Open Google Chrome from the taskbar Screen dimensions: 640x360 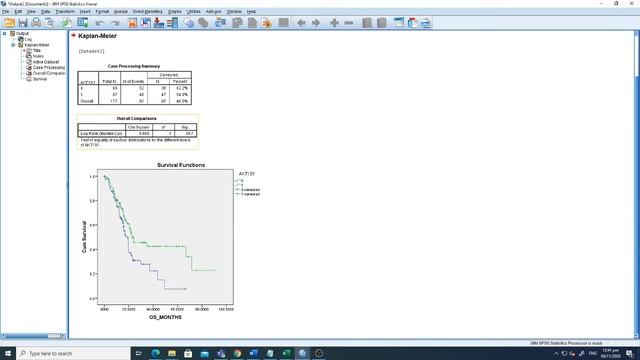(x=237, y=353)
